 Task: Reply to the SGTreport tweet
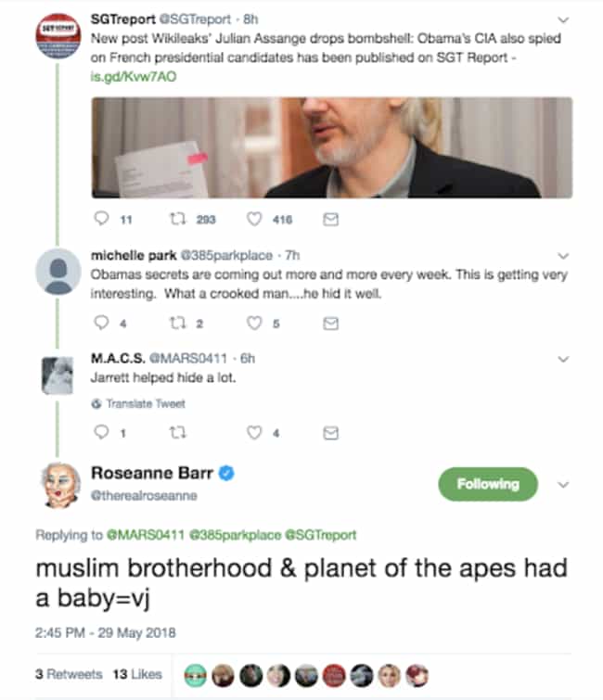(101, 218)
